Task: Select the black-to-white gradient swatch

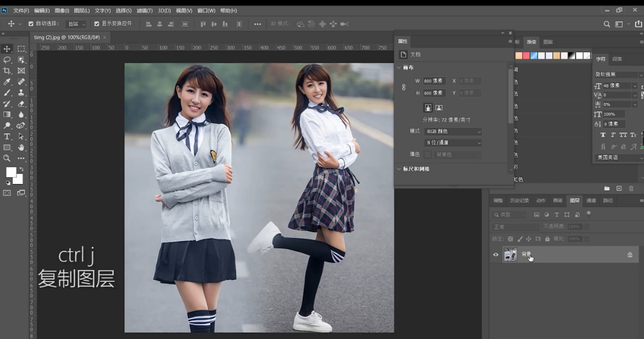Action: [572, 55]
